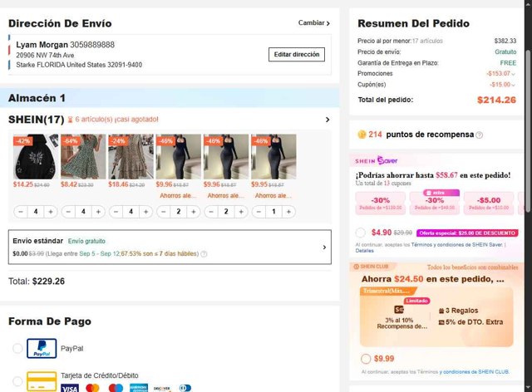Click Ahorros ale... under first $9.96 dress

click(178, 196)
